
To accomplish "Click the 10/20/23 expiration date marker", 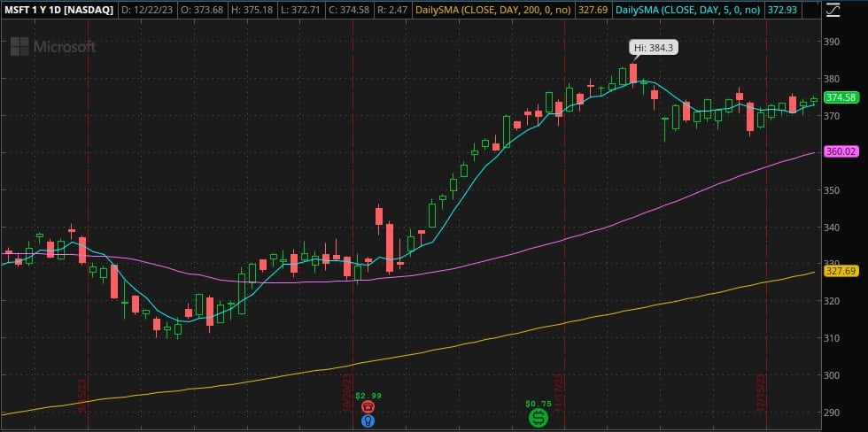I will pyautogui.click(x=347, y=391).
